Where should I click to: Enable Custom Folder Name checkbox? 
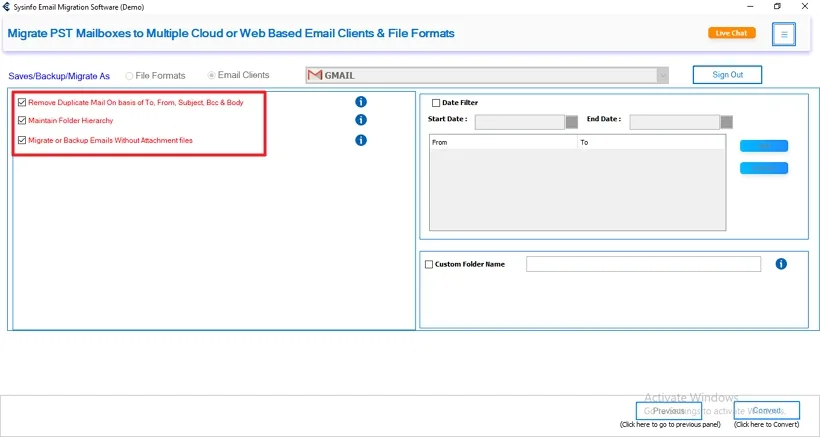[429, 264]
